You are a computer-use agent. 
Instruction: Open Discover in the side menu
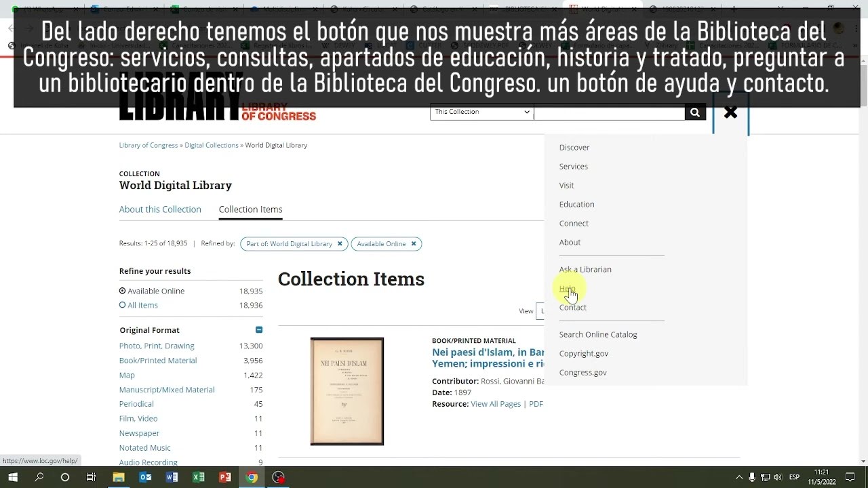(x=574, y=147)
